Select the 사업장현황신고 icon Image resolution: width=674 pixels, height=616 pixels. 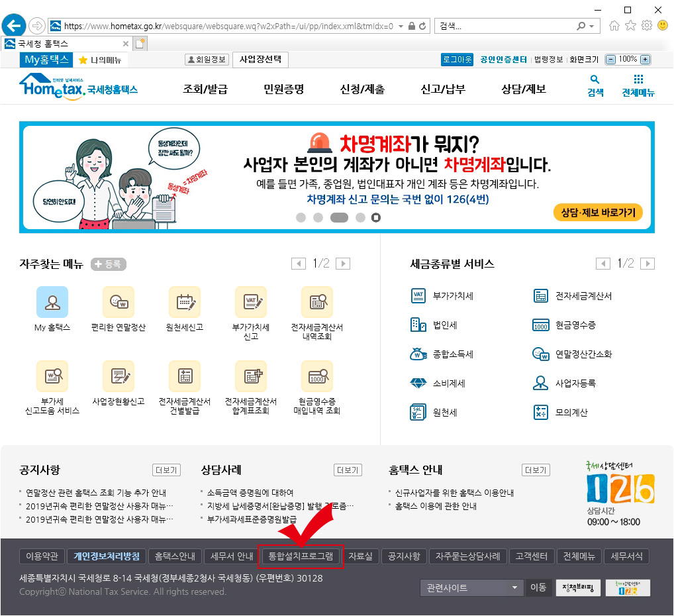[x=119, y=376]
